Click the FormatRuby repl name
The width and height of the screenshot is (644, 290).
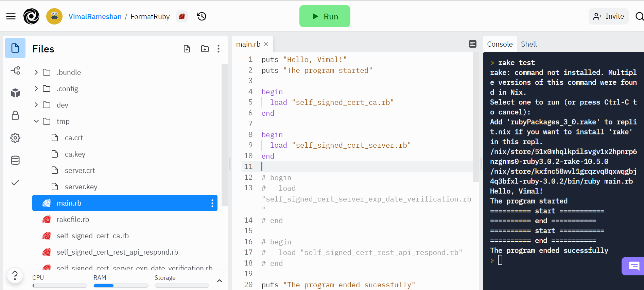(150, 16)
